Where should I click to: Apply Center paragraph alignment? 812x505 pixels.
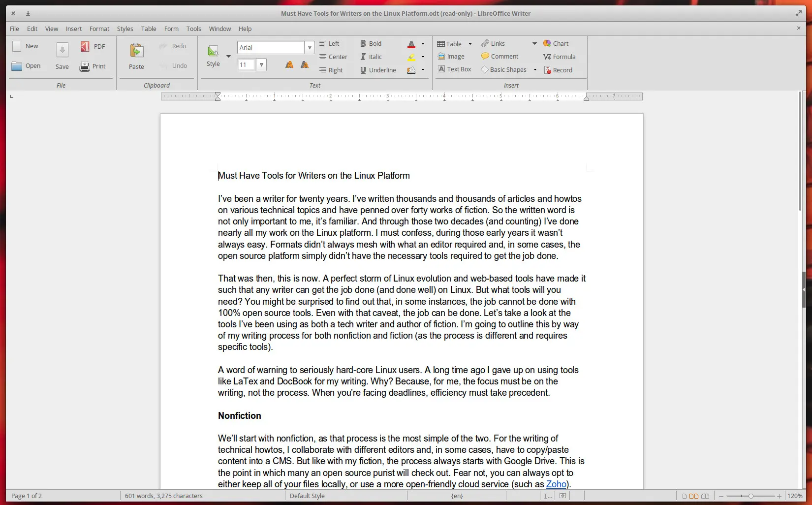pyautogui.click(x=333, y=57)
